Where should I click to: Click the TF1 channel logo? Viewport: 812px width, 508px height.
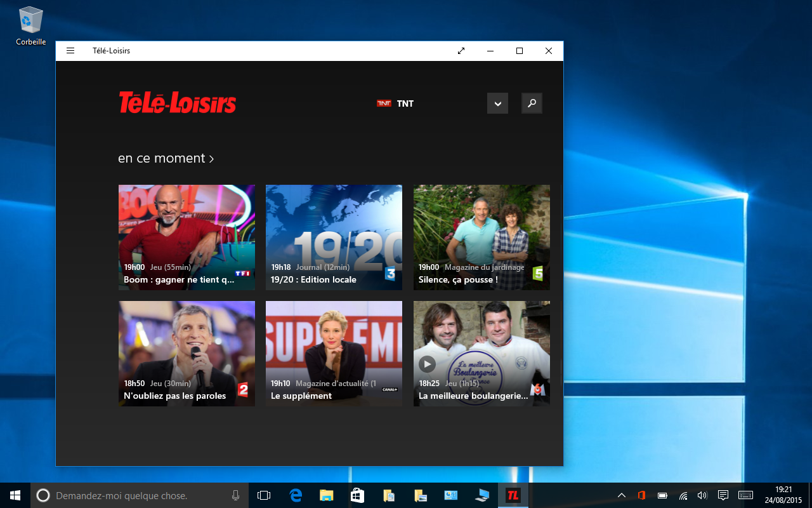pos(242,274)
